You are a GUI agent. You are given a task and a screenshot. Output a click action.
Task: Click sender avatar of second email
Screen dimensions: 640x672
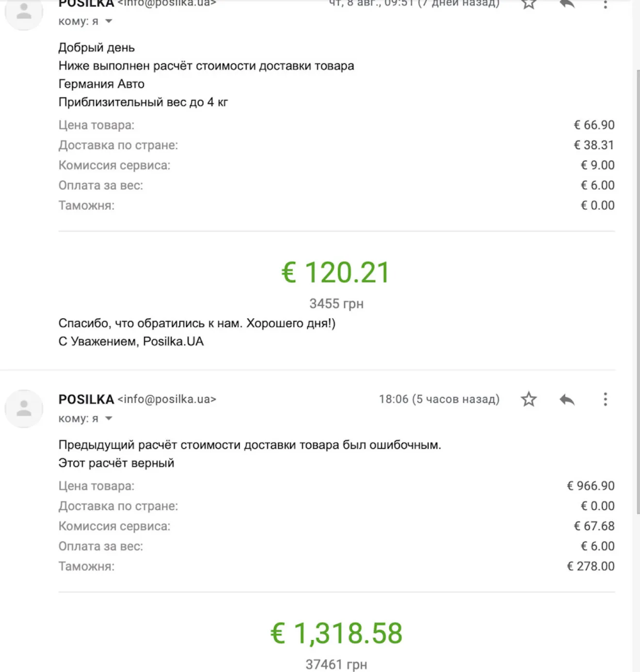pos(24,408)
